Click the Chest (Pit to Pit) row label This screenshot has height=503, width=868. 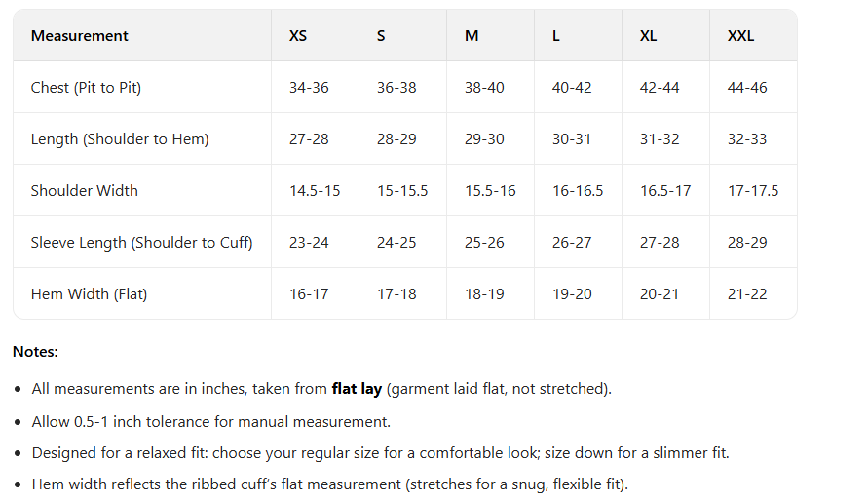coord(86,88)
